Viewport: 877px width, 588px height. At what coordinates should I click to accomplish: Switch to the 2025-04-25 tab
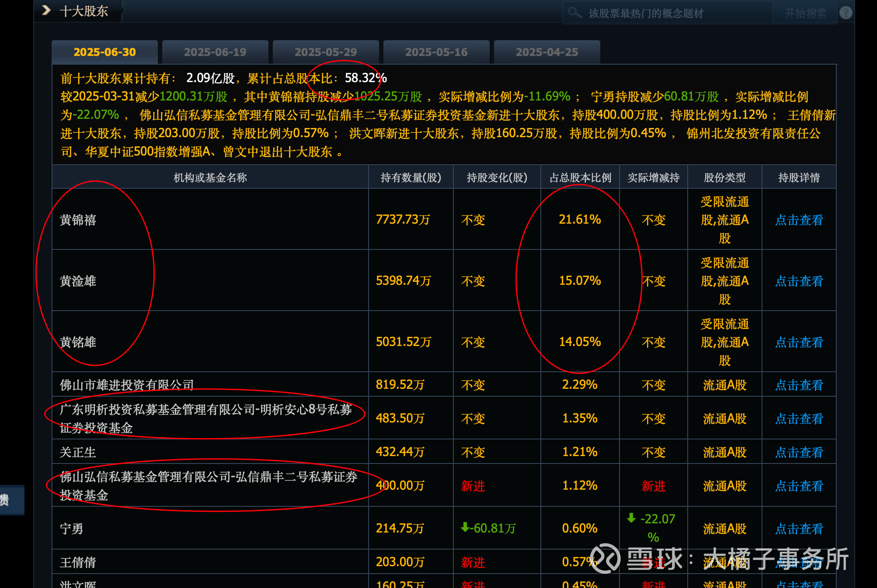point(547,52)
